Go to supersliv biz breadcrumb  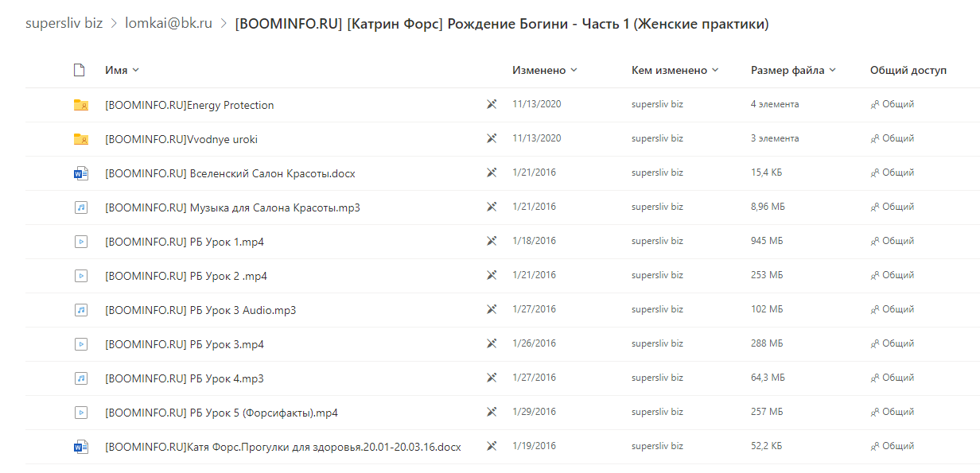[x=64, y=23]
